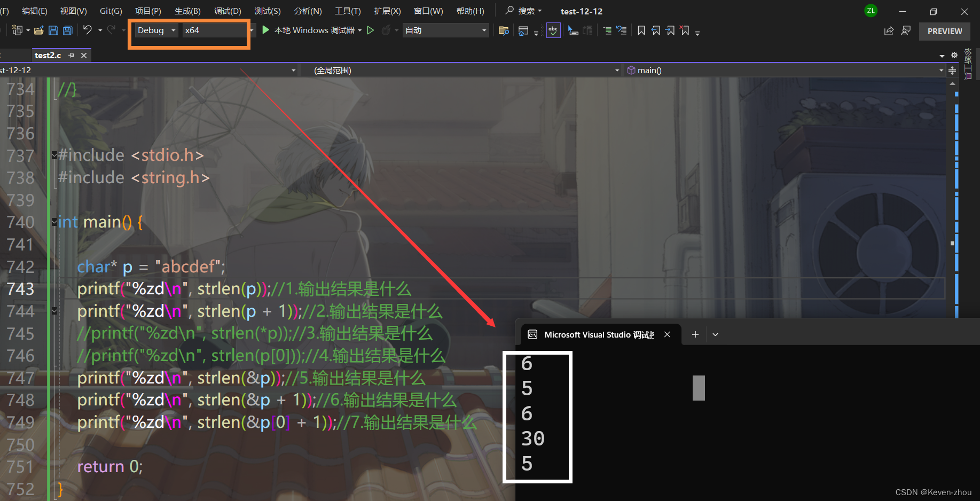
Task: Undo the last edit
Action: pos(88,30)
